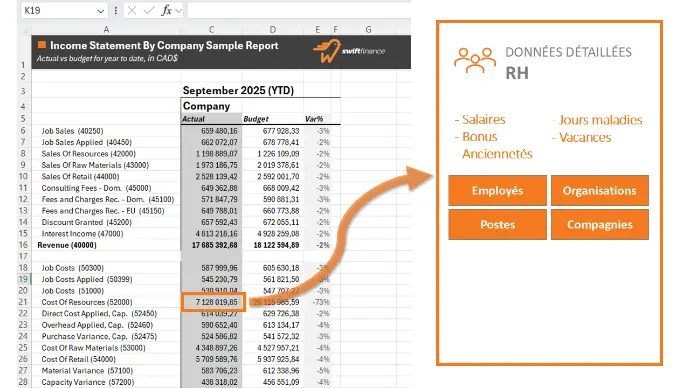Click the Compagnies button
The width and height of the screenshot is (690, 388).
pyautogui.click(x=599, y=224)
